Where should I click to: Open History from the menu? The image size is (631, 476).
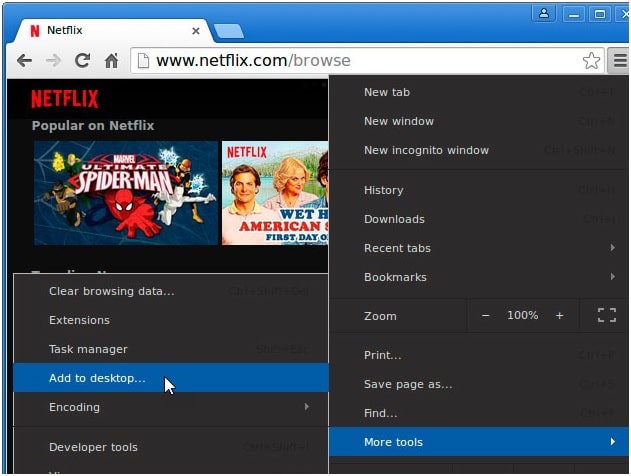(x=479, y=190)
